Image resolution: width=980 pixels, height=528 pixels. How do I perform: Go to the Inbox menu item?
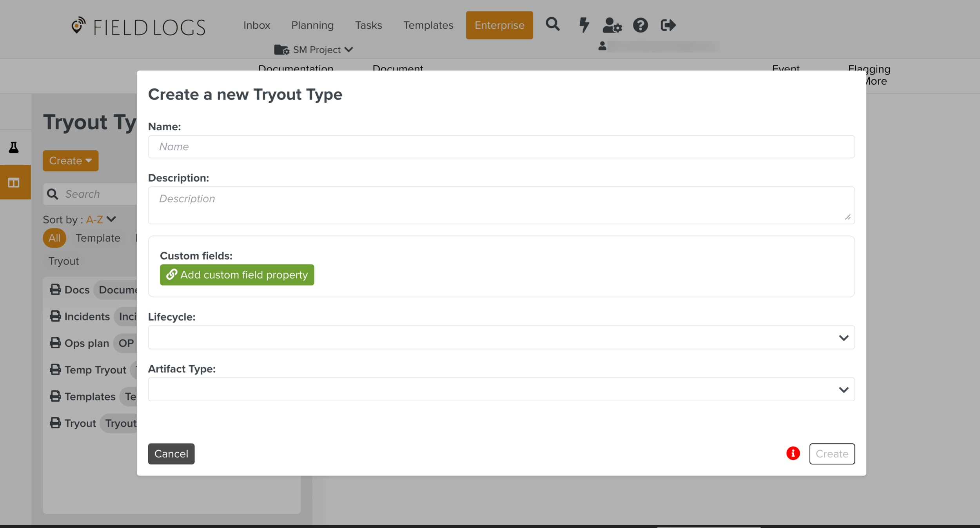(257, 25)
